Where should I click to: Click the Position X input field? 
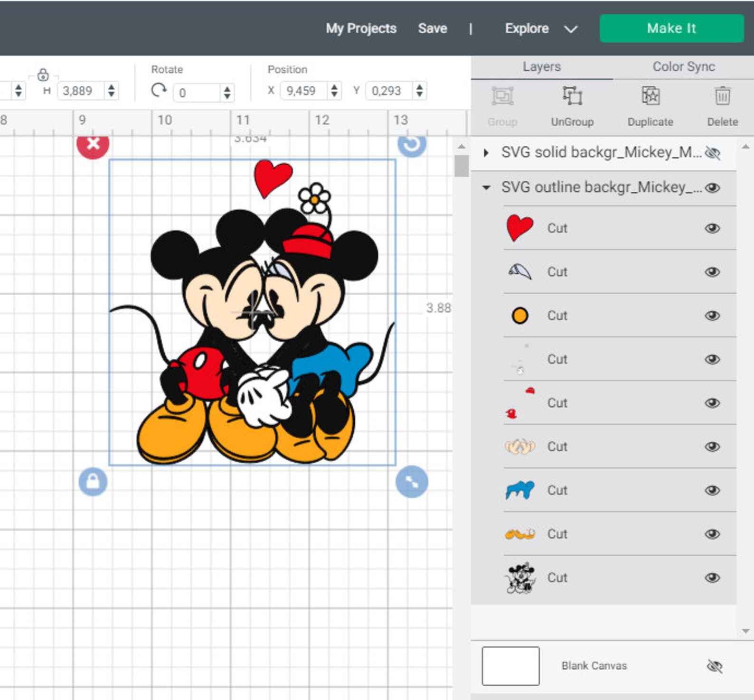(x=304, y=90)
